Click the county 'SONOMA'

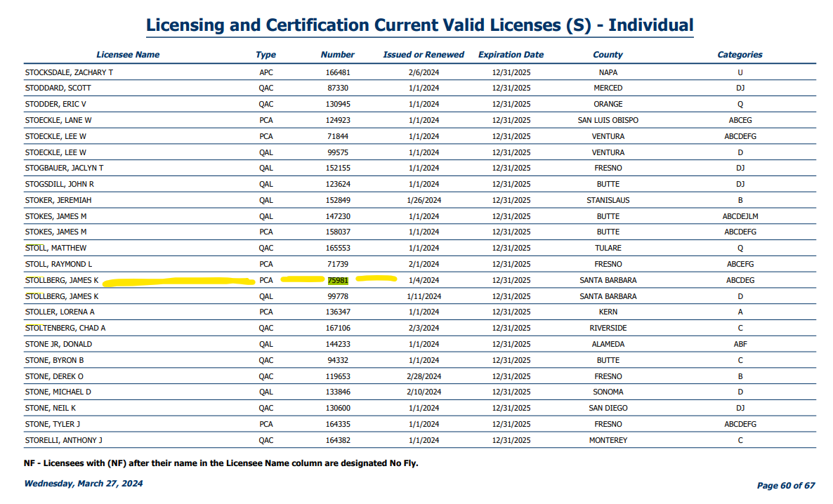(x=608, y=392)
